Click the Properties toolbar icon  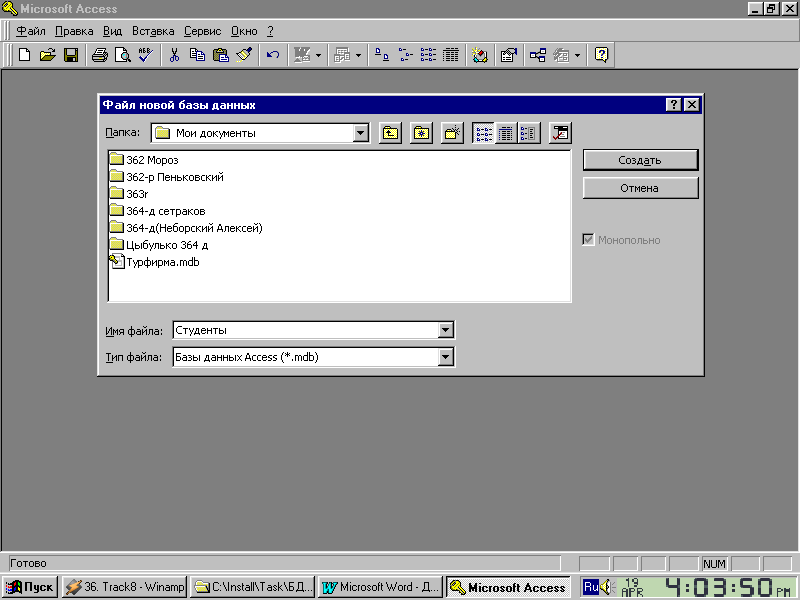509,55
